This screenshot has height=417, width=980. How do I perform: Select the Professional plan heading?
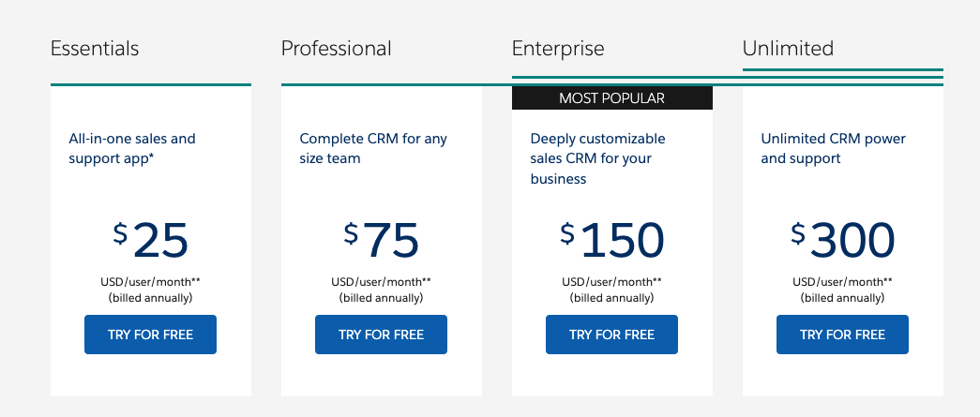tap(337, 49)
